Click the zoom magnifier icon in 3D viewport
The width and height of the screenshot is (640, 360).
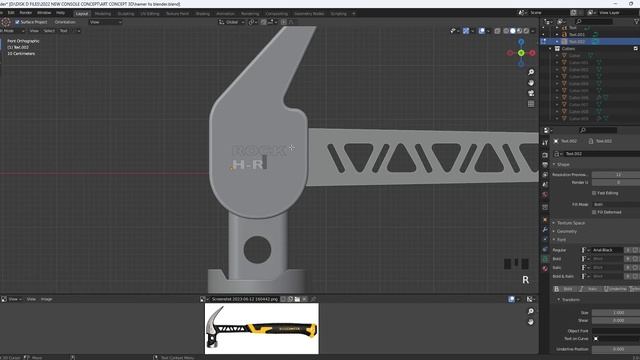531,72
